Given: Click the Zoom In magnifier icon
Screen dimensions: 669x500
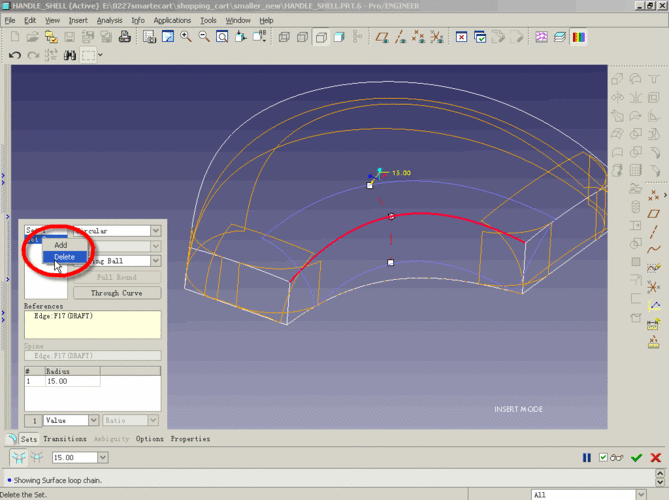Looking at the screenshot, I should pos(186,38).
